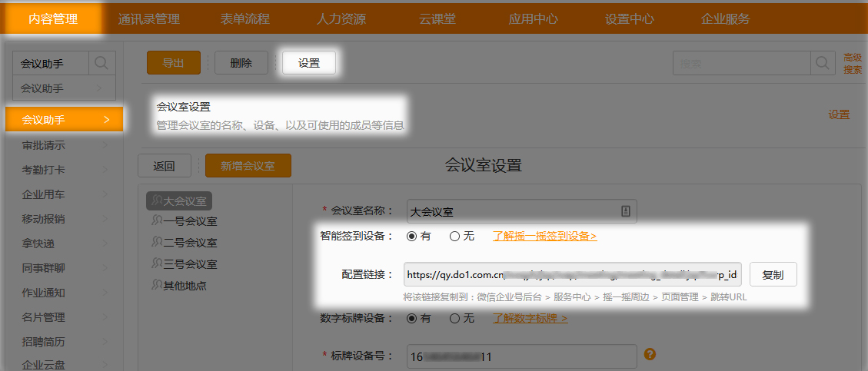The width and height of the screenshot is (868, 371).
Task: Set 数字标牌设备 to 无
Action: [x=454, y=318]
